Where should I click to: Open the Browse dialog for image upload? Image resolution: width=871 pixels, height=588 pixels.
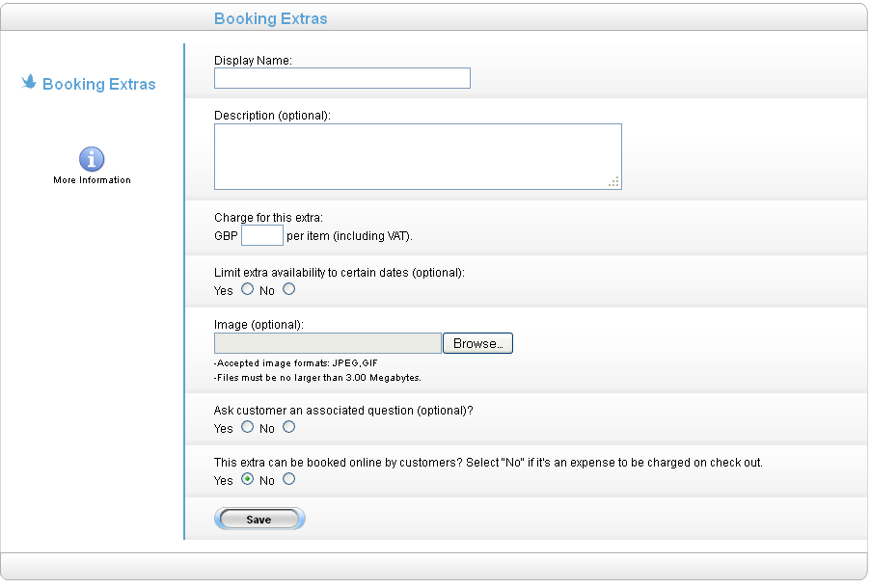pos(477,343)
